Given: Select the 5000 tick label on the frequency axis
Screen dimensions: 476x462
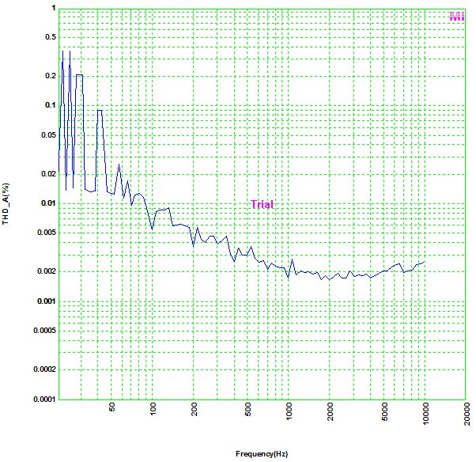Looking at the screenshot, I should point(386,411).
